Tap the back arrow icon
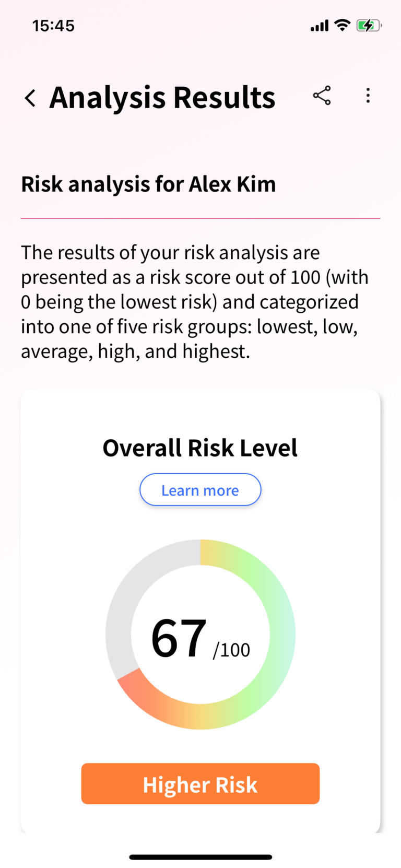 pos(31,98)
